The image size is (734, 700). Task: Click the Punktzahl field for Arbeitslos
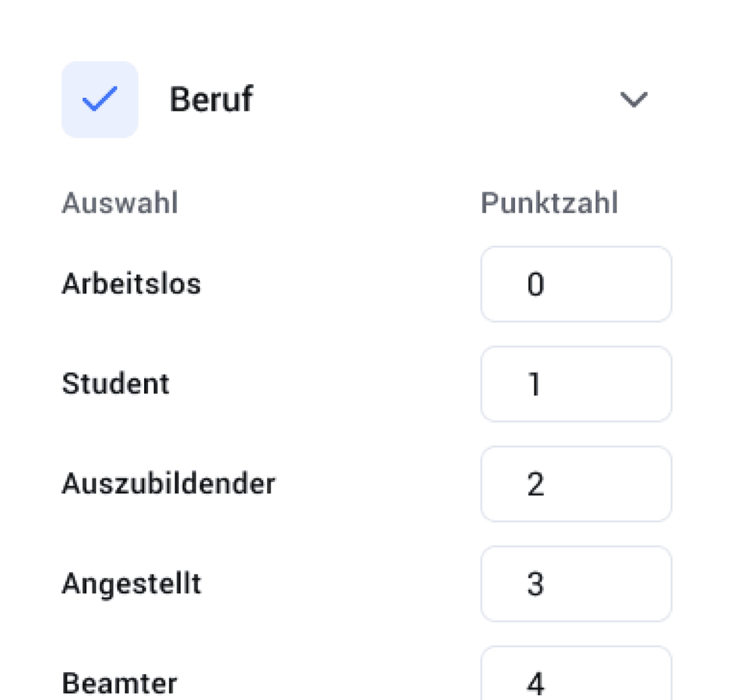click(x=576, y=284)
